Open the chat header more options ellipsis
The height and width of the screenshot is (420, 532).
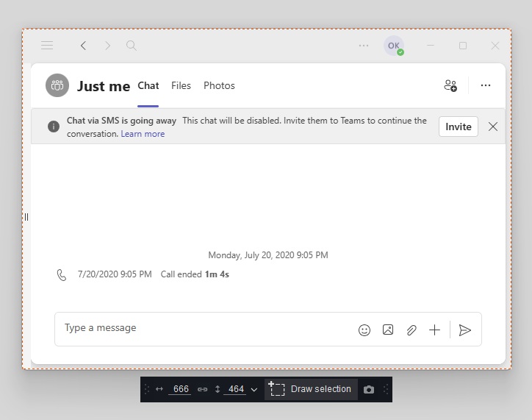pyautogui.click(x=486, y=85)
